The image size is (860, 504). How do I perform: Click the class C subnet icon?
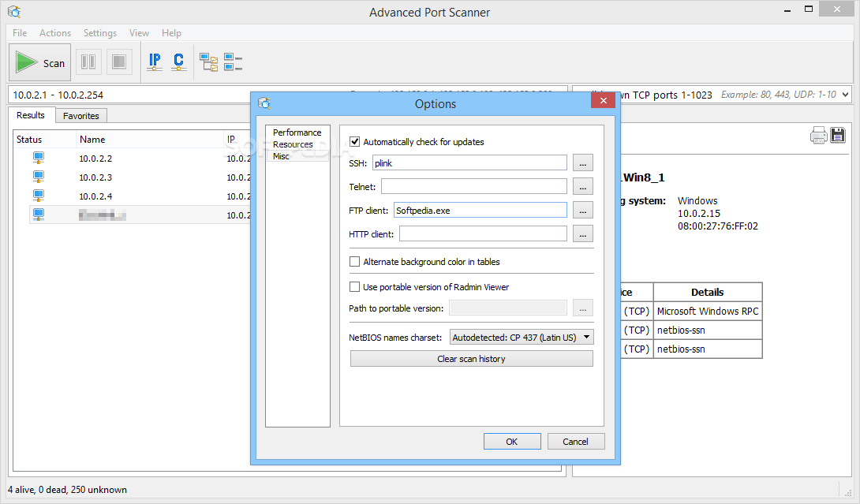(x=178, y=62)
